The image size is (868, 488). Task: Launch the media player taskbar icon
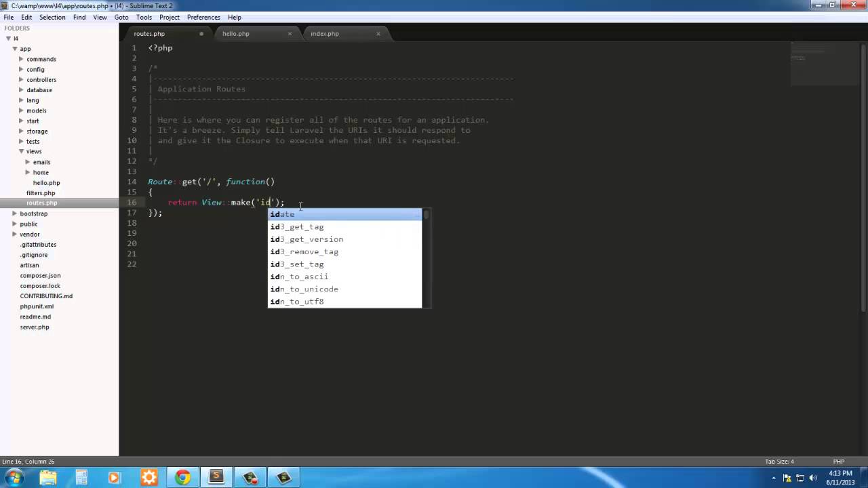(115, 478)
